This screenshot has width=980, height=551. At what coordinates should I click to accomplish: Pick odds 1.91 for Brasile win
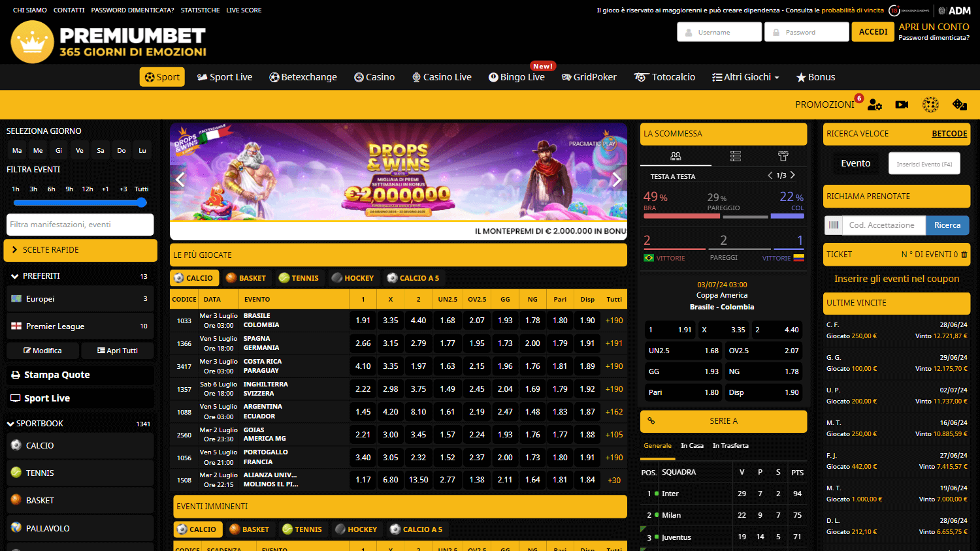point(363,321)
